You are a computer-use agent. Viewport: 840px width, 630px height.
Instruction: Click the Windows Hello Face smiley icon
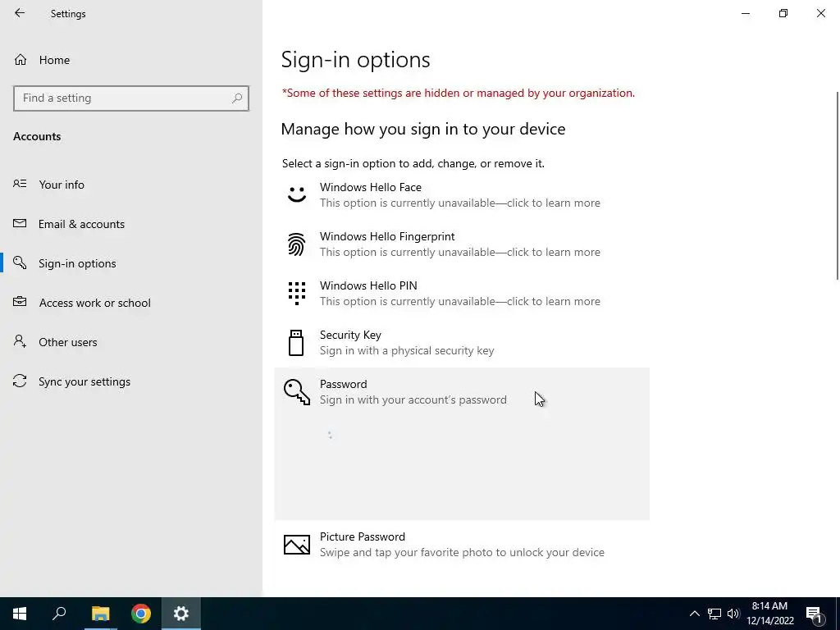(297, 194)
